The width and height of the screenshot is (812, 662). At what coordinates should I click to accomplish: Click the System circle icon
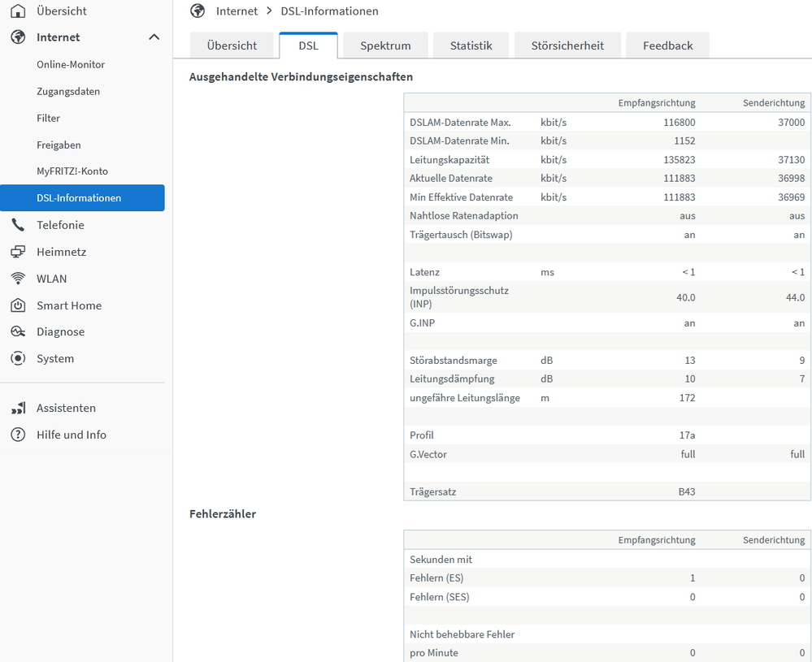18,358
